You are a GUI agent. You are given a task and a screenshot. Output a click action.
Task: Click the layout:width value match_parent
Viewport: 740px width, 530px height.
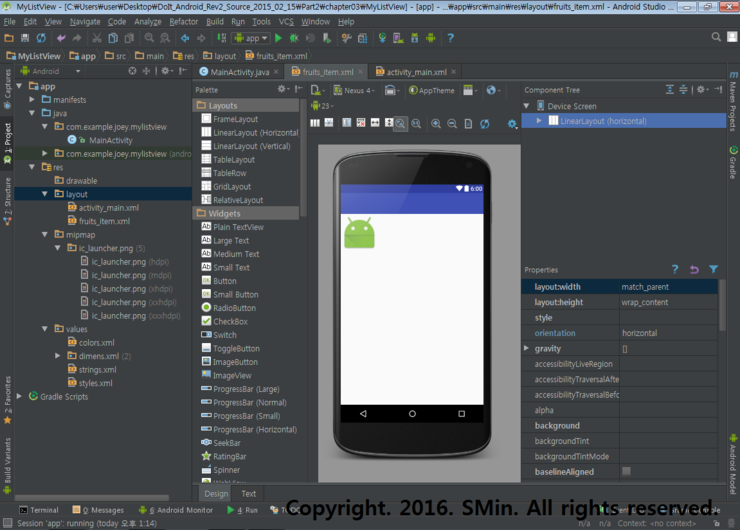[x=668, y=286]
